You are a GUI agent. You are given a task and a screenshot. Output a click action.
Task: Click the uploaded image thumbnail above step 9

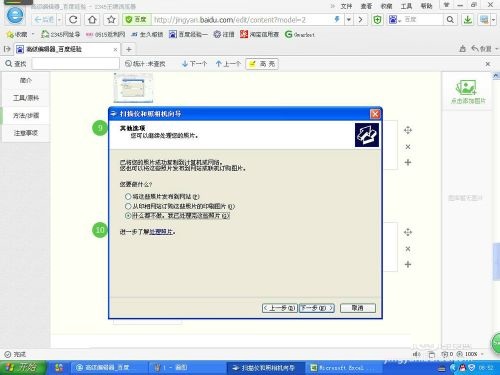(x=133, y=88)
